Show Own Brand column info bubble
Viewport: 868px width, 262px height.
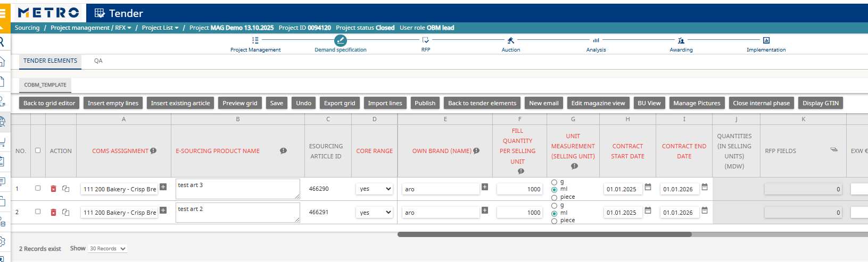point(476,151)
